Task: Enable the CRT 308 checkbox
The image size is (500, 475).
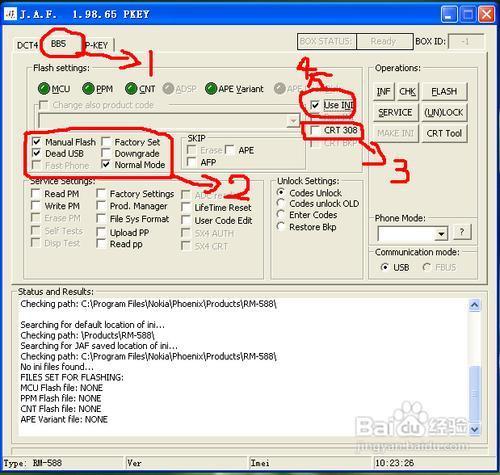Action: 315,130
